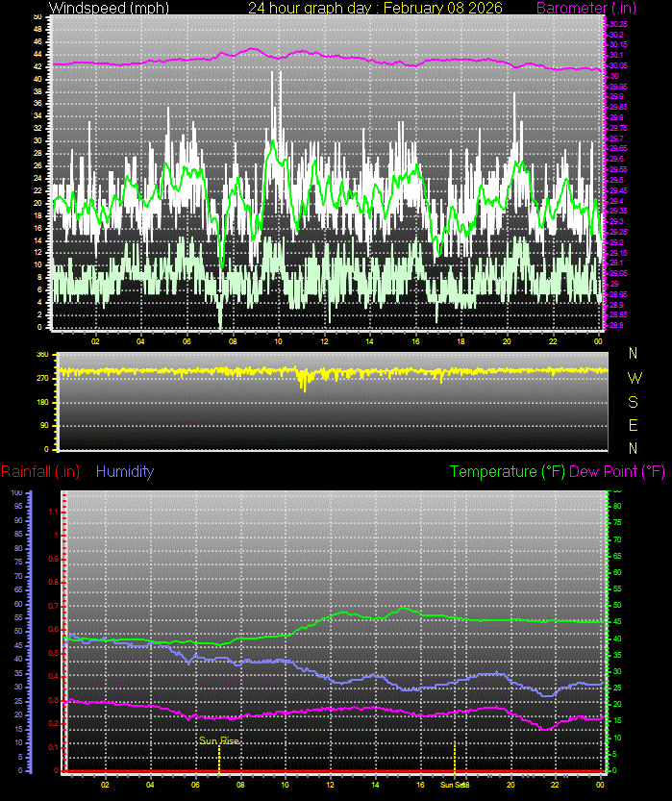
Task: Click 65 on the green temperature axis
Action: point(617,556)
